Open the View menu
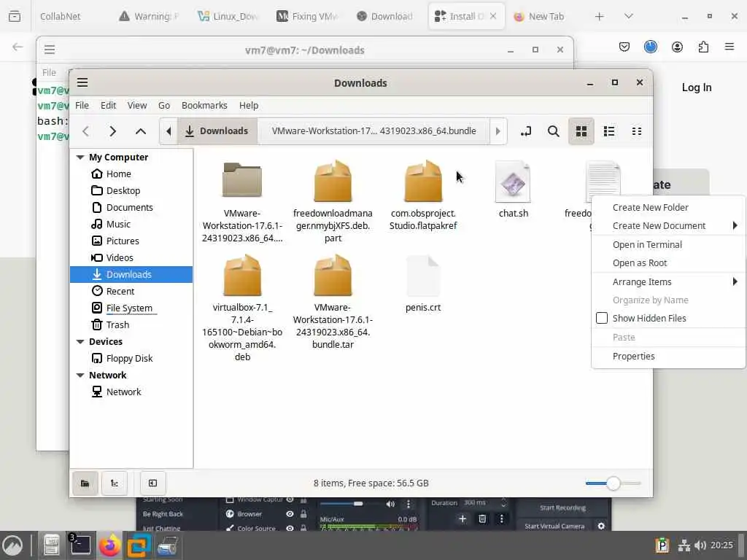Screen dimensions: 747x560 click(136, 105)
